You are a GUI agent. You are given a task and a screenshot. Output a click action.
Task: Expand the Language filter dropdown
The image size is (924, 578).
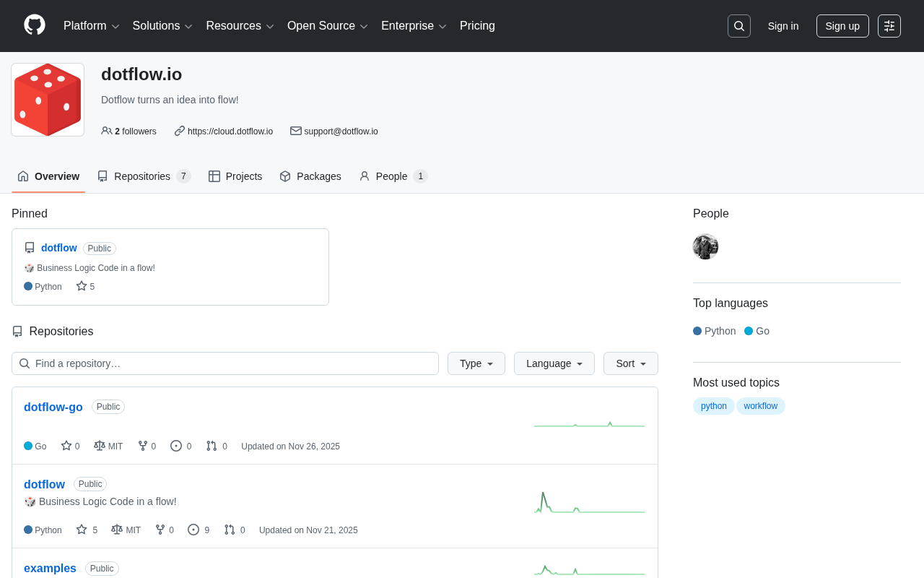click(554, 363)
